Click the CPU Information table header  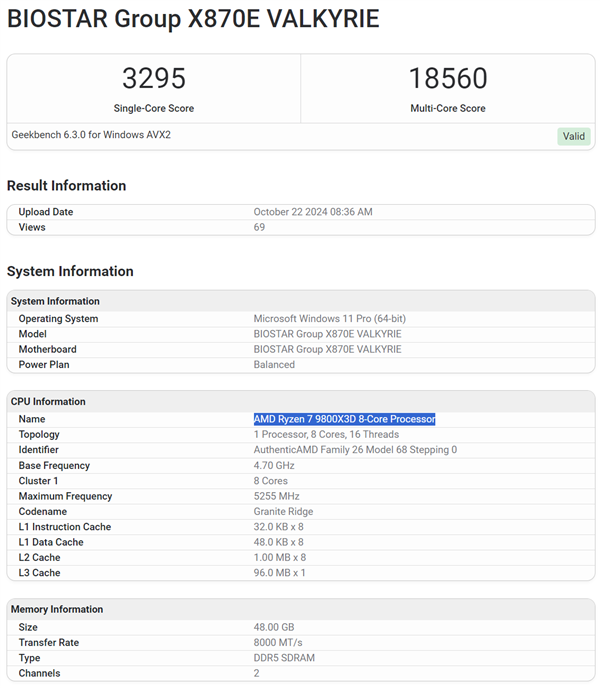click(x=48, y=401)
